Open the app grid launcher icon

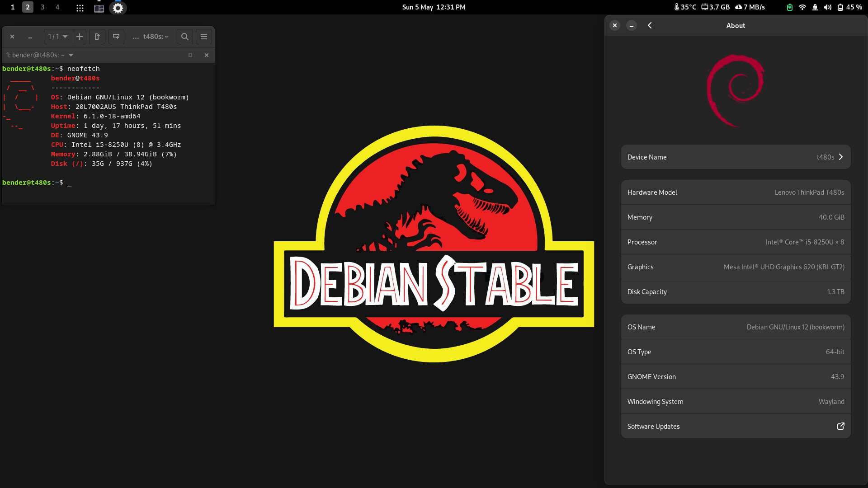pos(80,8)
